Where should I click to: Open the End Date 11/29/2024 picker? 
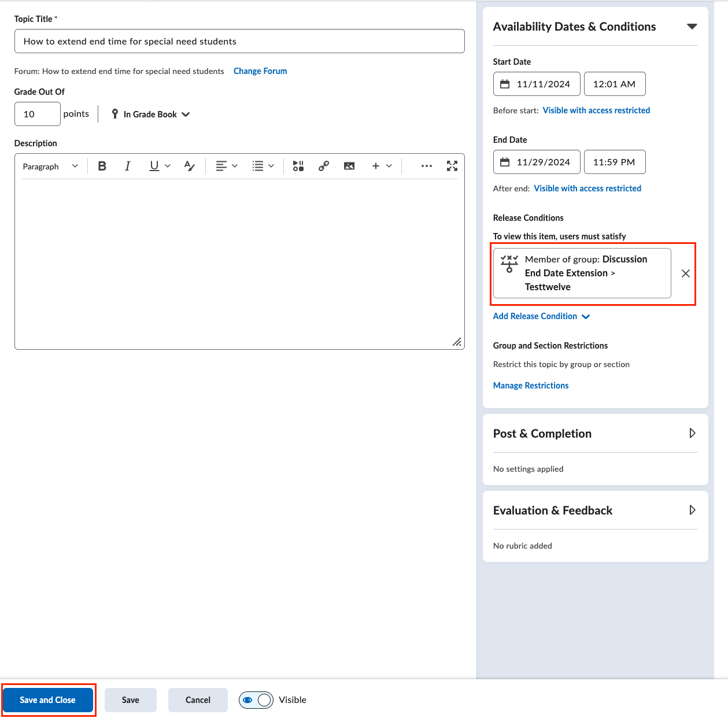tap(537, 162)
